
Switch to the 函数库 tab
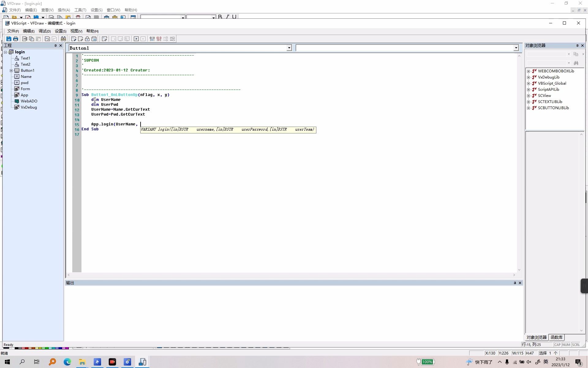tap(556, 337)
